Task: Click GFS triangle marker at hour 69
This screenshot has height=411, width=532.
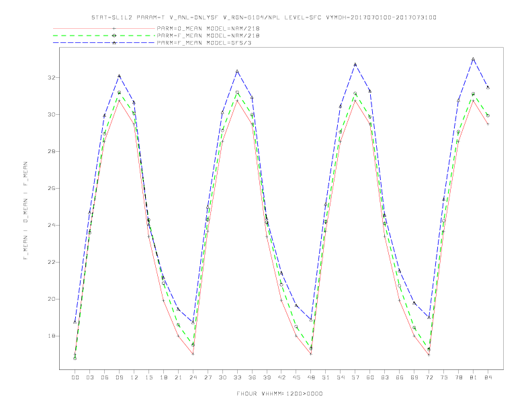Action: click(x=414, y=303)
